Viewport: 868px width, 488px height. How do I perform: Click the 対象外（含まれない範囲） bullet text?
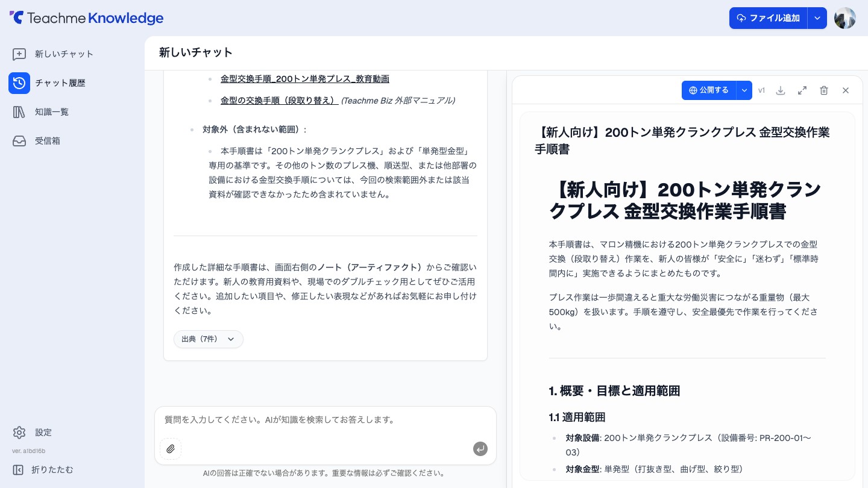tap(255, 130)
